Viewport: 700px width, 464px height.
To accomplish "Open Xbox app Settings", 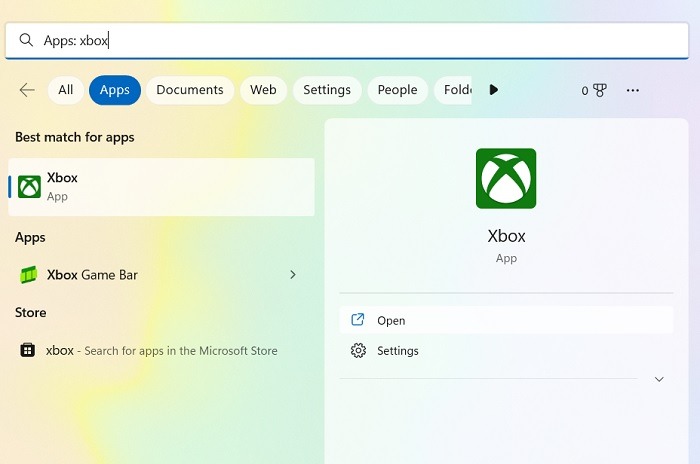I will [506, 351].
